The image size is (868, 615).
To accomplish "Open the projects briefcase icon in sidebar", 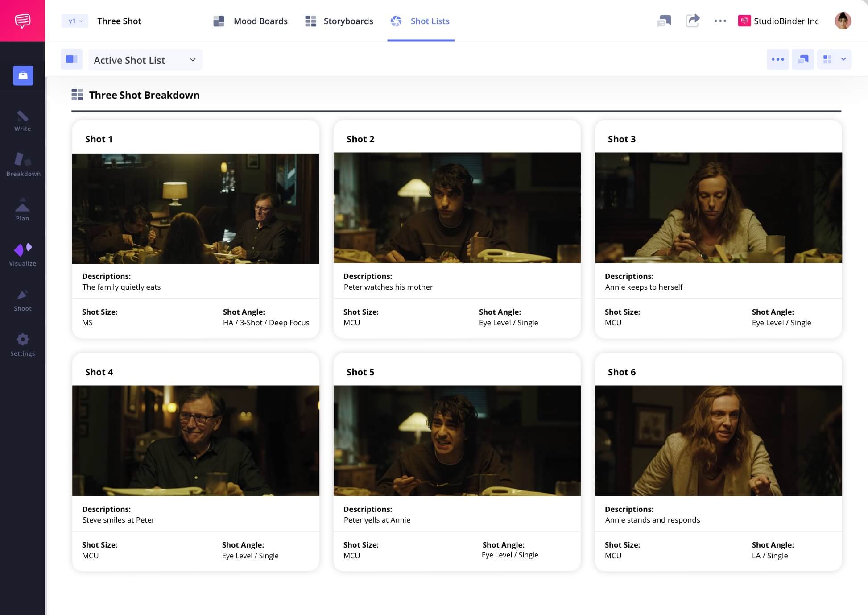I will pos(23,75).
